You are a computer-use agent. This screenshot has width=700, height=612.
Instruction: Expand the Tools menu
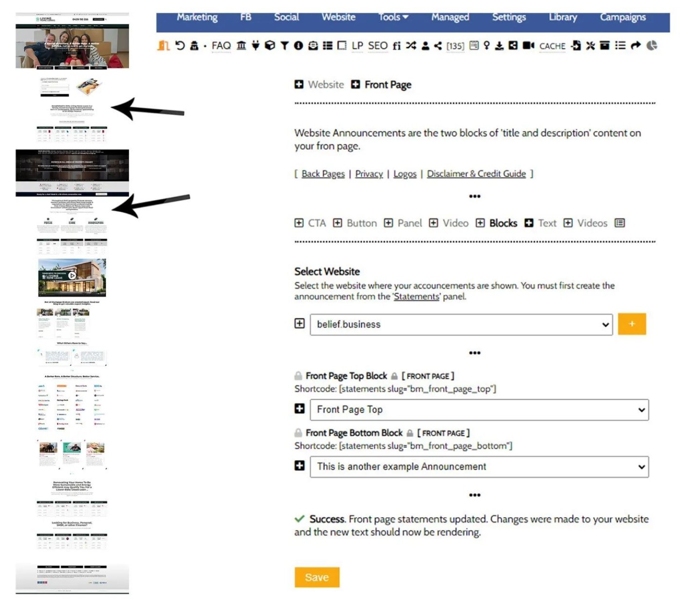click(x=393, y=17)
